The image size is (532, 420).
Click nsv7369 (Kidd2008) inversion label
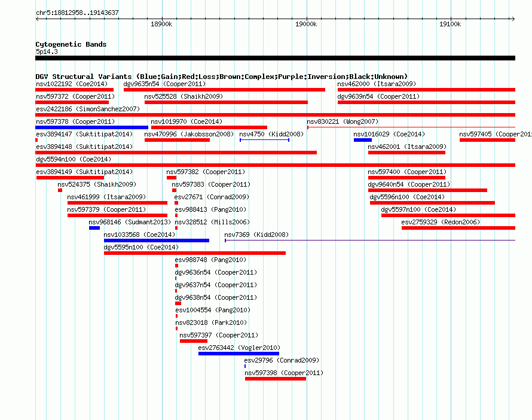(x=256, y=235)
